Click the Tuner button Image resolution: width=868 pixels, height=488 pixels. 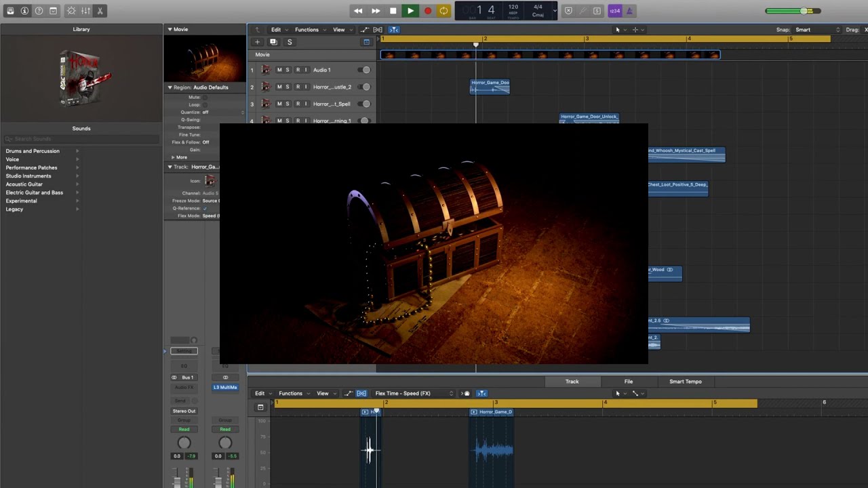coord(583,11)
